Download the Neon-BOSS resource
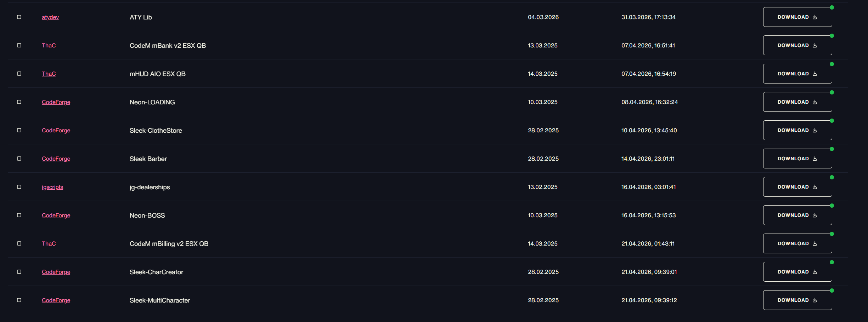The width and height of the screenshot is (868, 322). point(797,215)
